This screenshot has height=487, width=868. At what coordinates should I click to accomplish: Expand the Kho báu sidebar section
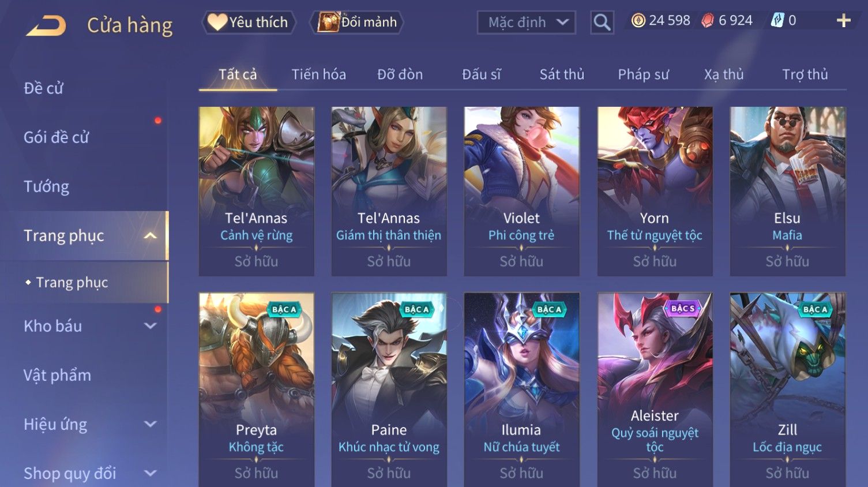150,326
